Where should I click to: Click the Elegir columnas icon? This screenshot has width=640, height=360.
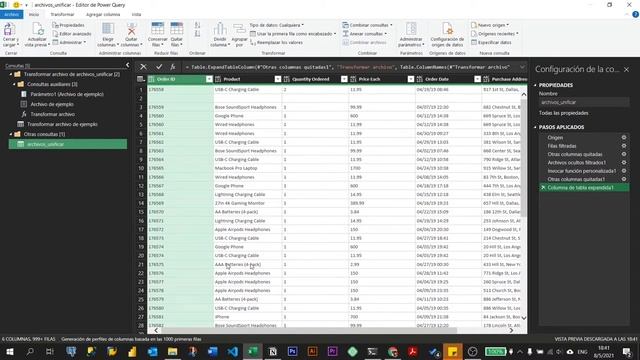tap(108, 29)
